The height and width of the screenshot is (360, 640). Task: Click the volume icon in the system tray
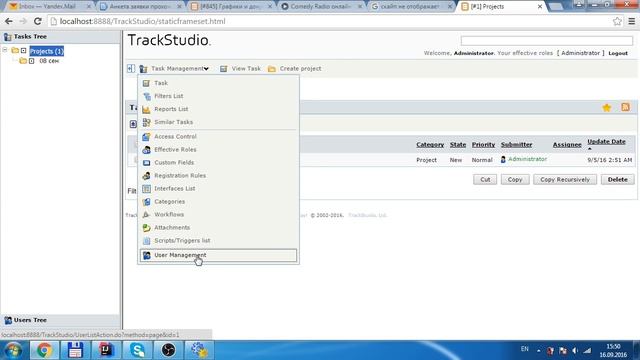(x=575, y=351)
